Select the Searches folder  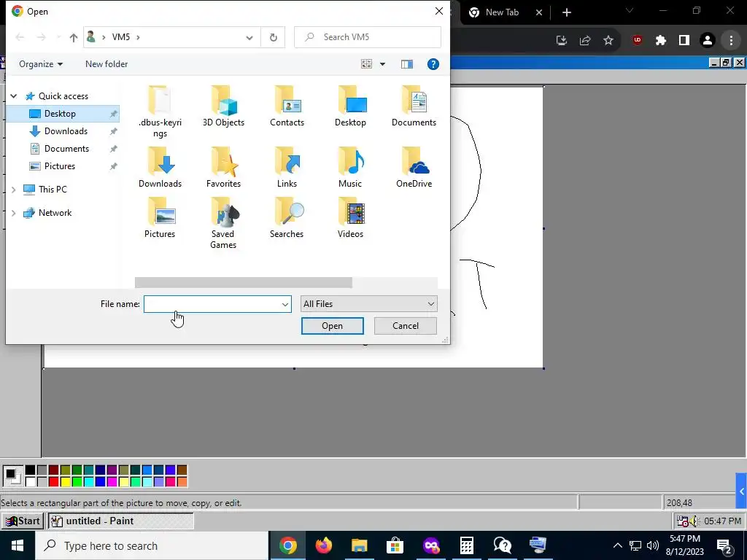[287, 217]
